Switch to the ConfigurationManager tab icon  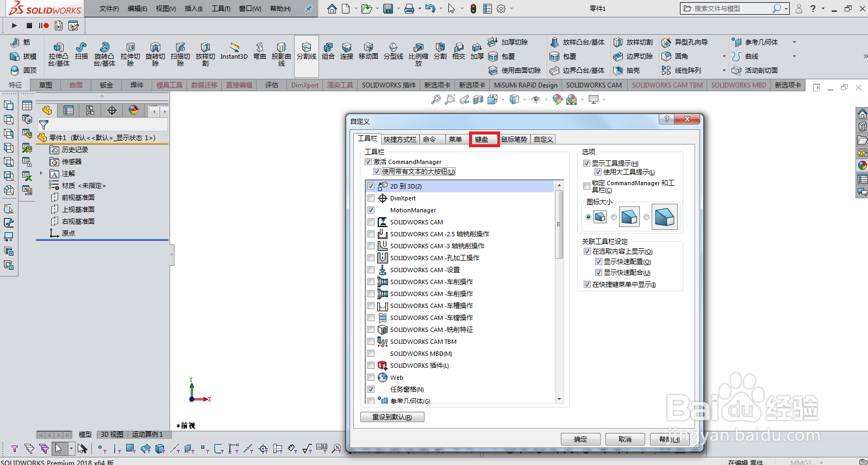pyautogui.click(x=90, y=110)
